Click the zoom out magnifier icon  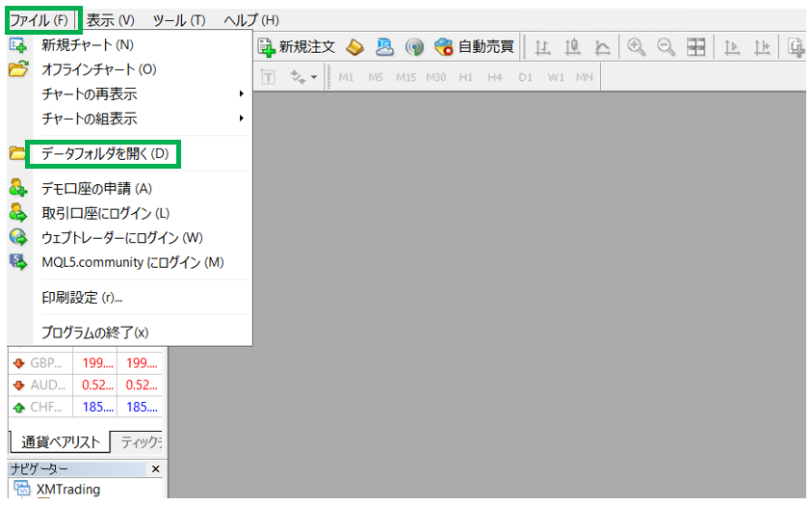[666, 45]
